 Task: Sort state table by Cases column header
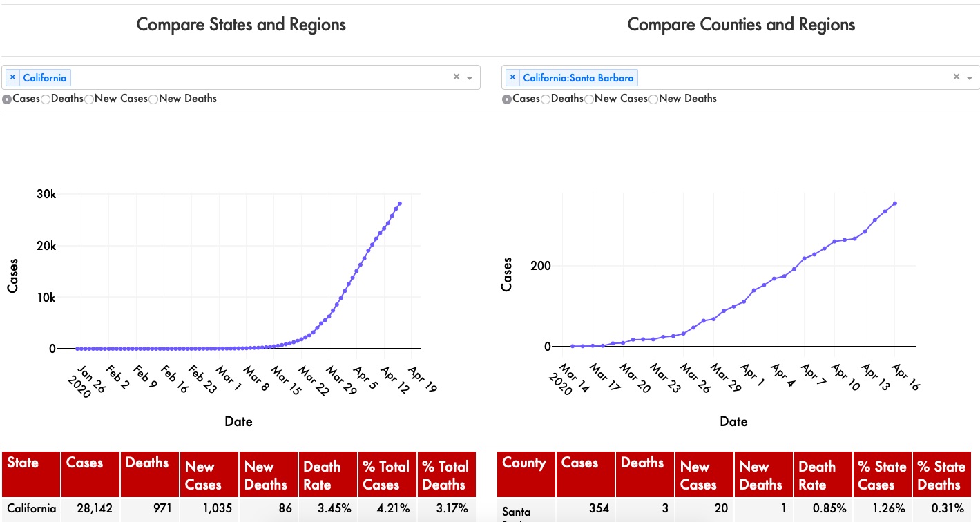pos(91,475)
